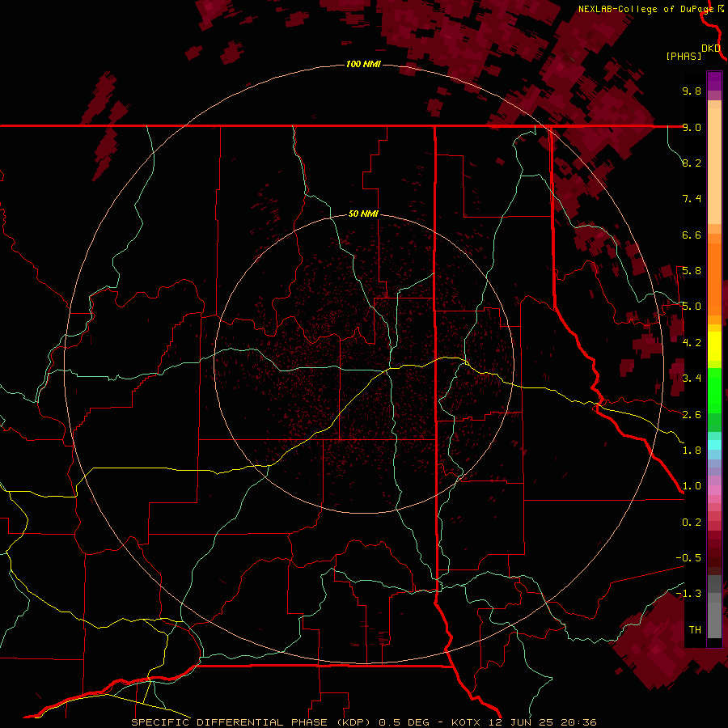Screen dimensions: 728x728
Task: Click the 0.2 scale value
Action: 692,522
